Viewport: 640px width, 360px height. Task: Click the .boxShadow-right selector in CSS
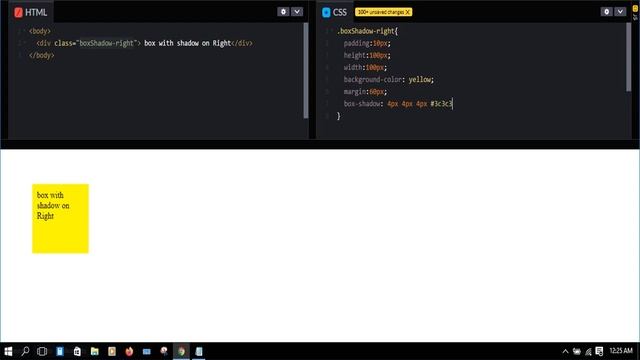[367, 31]
